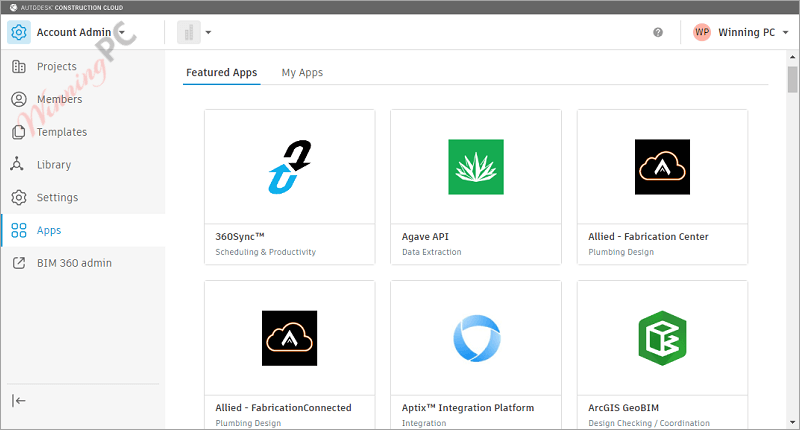Click 'Plumbing Design' under Allied - FabricationConnected
Image resolution: width=800 pixels, height=430 pixels.
click(x=248, y=423)
